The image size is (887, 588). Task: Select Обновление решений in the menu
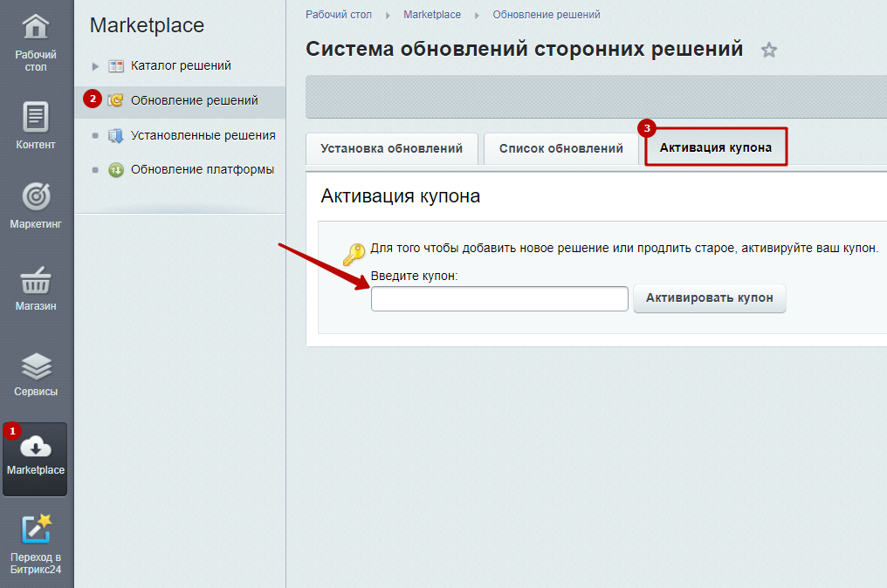(194, 100)
